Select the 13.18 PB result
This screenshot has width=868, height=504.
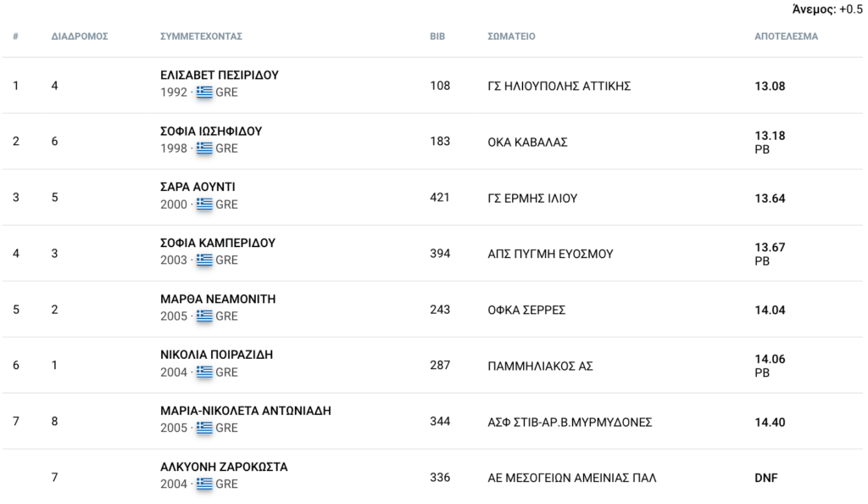(770, 143)
